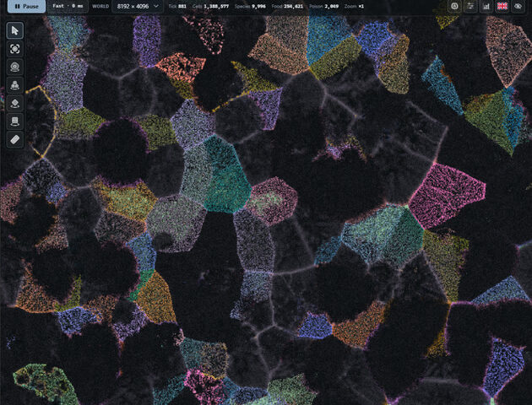This screenshot has height=405, width=532.
Task: Choose the diamond shape placement tool
Action: 14,103
